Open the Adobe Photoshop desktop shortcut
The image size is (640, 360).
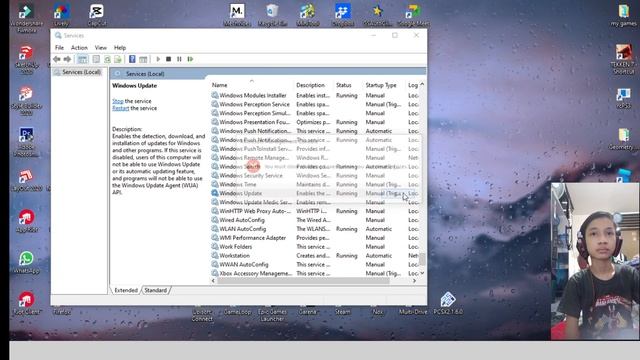27,142
